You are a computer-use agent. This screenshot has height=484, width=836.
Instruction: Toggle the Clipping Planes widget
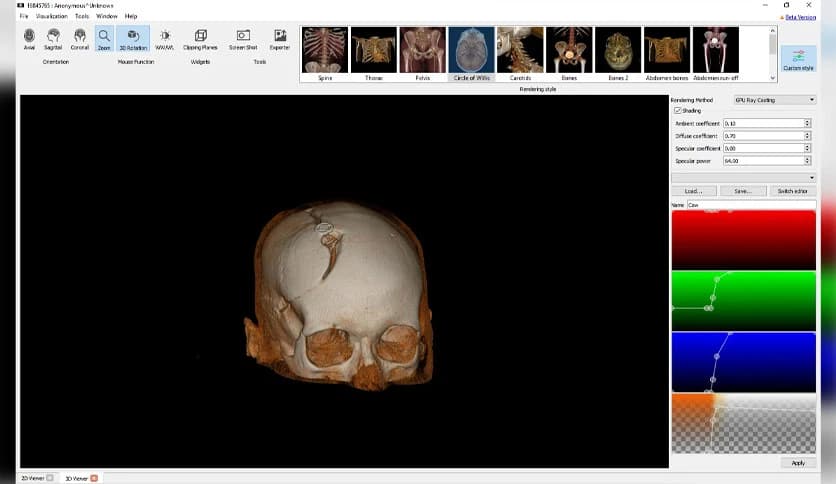tap(200, 39)
